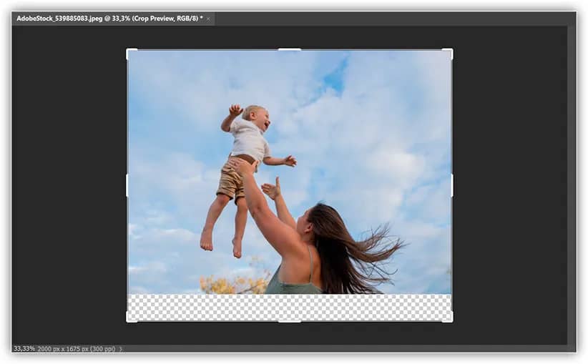588x364 pixels.
Task: Click the right-middle crop edge handle
Action: (x=451, y=185)
